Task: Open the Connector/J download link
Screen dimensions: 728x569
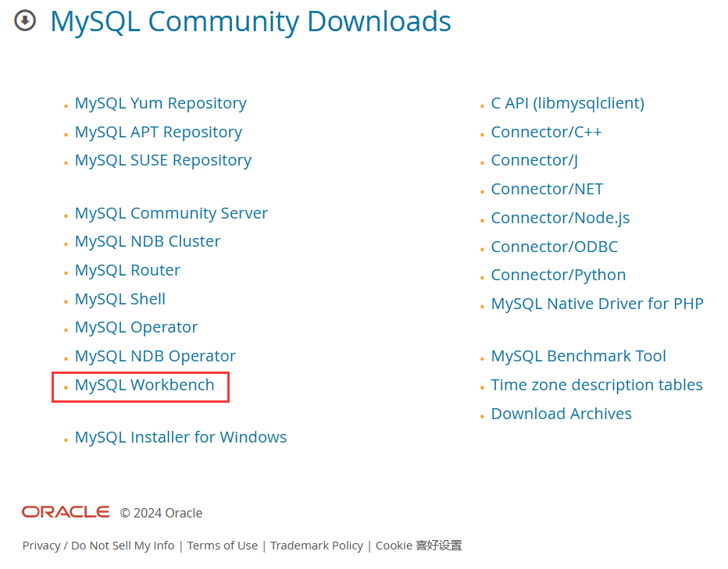Action: pyautogui.click(x=534, y=161)
